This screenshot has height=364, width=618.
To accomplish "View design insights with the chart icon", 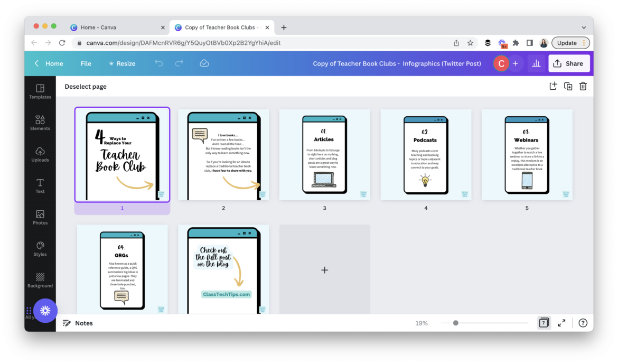I will pos(536,63).
